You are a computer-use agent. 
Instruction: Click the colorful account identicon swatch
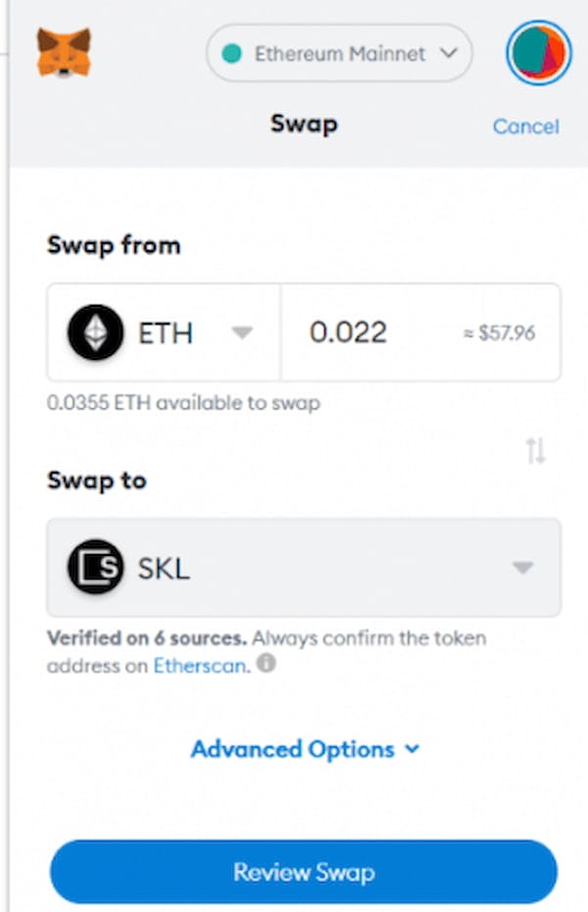537,54
